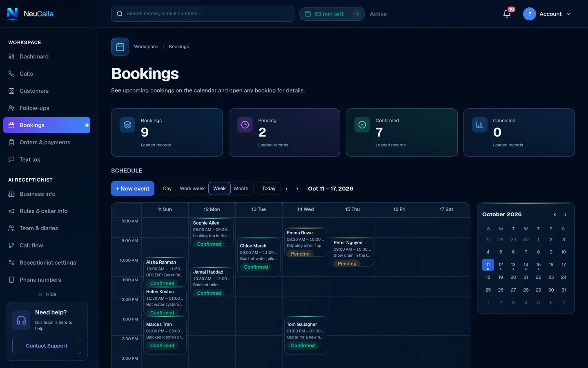Open Dashboard from the sidebar
The width and height of the screenshot is (588, 368).
pos(47,56)
